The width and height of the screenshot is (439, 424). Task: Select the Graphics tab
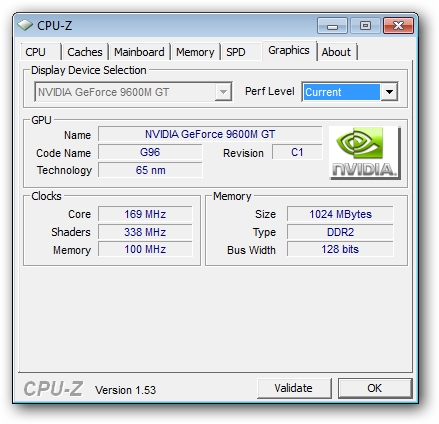pyautogui.click(x=289, y=50)
